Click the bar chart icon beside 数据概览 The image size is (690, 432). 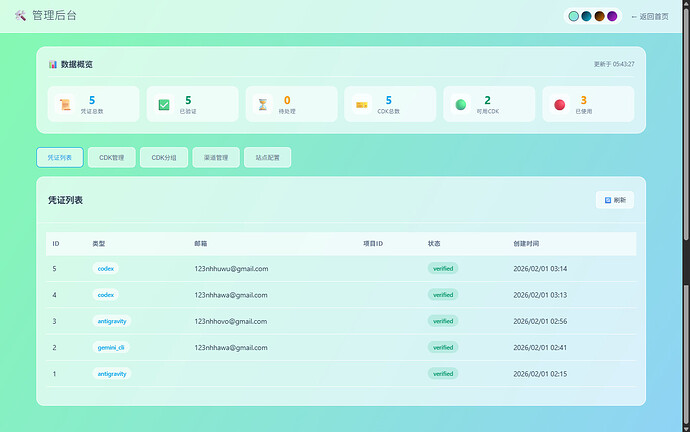pyautogui.click(x=53, y=64)
